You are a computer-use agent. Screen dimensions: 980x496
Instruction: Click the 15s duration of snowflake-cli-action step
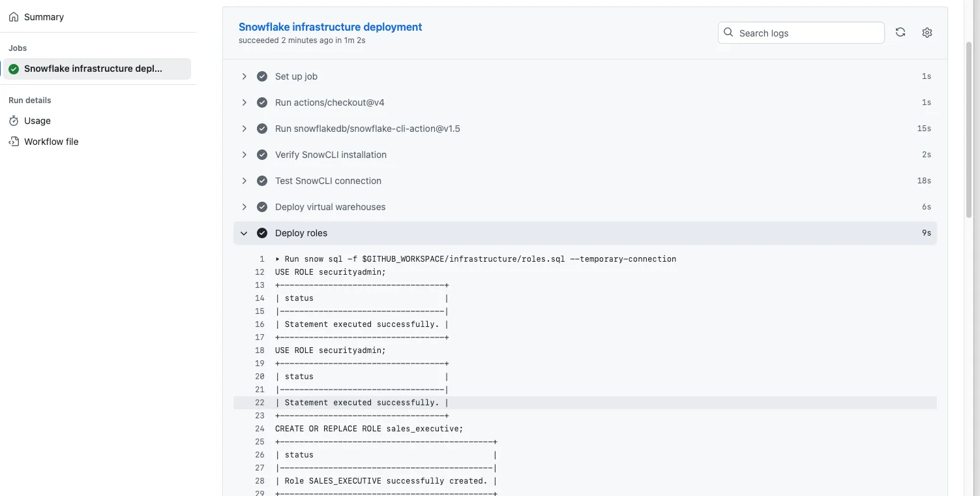click(x=924, y=129)
